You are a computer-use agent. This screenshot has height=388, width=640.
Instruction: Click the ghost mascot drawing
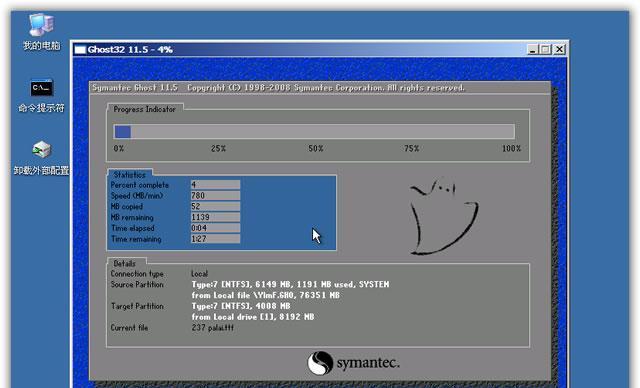(444, 216)
